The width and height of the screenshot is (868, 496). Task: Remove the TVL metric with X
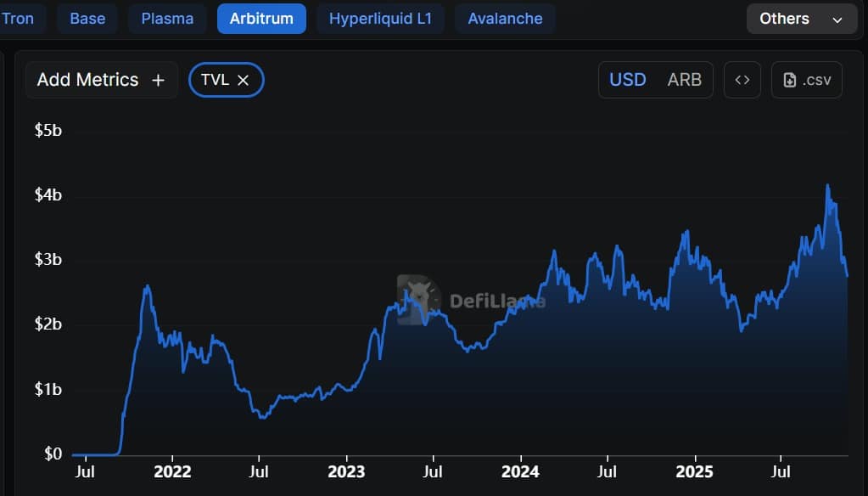pyautogui.click(x=243, y=81)
